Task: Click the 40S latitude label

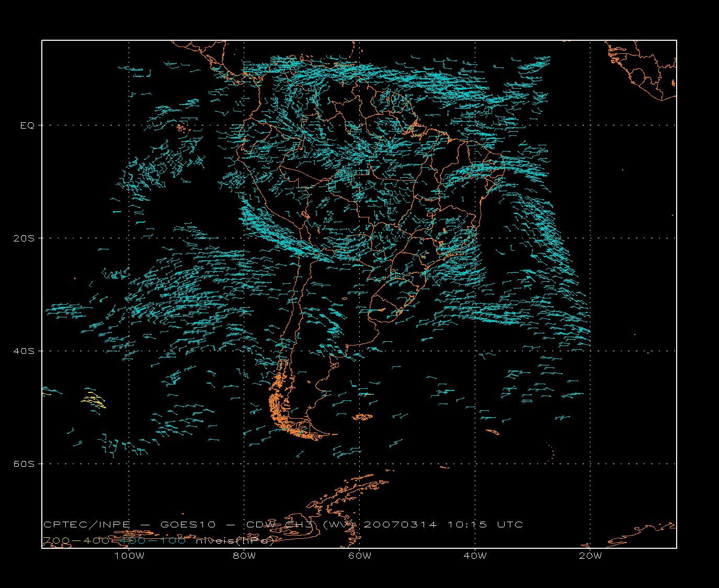Action: 24,351
